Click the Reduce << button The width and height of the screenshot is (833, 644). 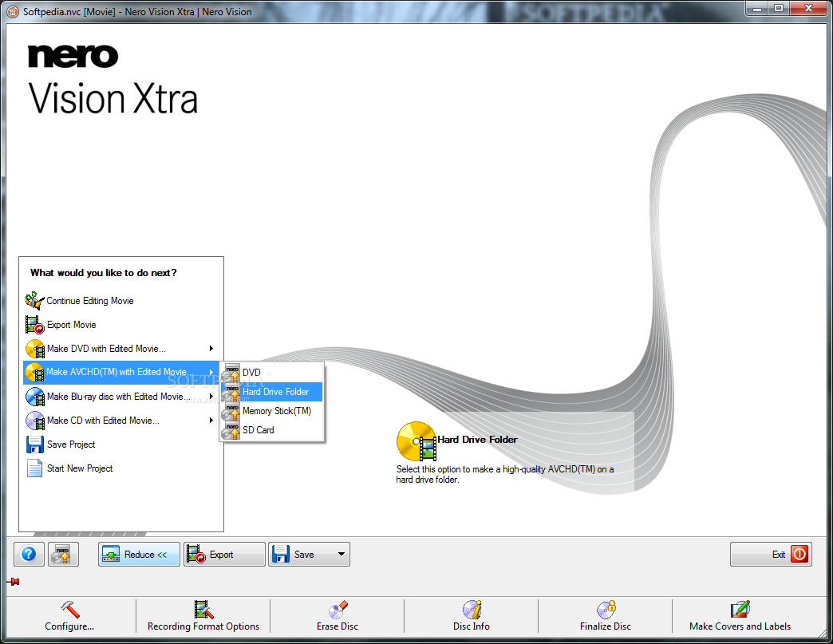[x=139, y=554]
